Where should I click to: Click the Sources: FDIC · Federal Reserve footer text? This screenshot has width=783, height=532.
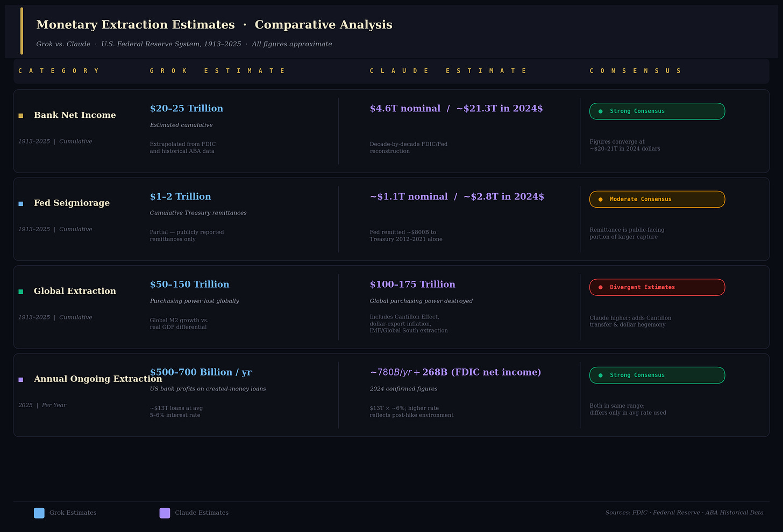click(684, 513)
